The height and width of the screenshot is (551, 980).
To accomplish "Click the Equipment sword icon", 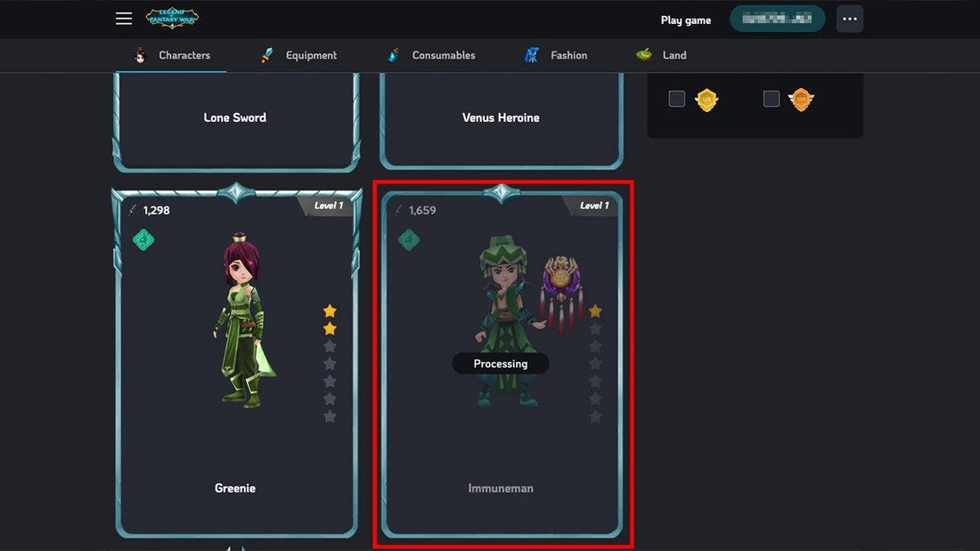I will click(x=267, y=55).
